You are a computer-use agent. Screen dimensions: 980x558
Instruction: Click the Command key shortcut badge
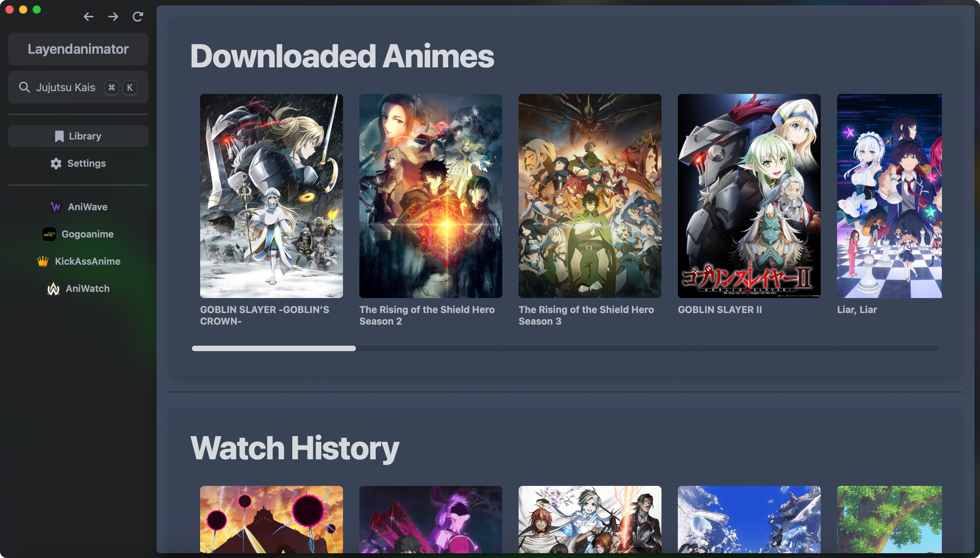tap(112, 87)
